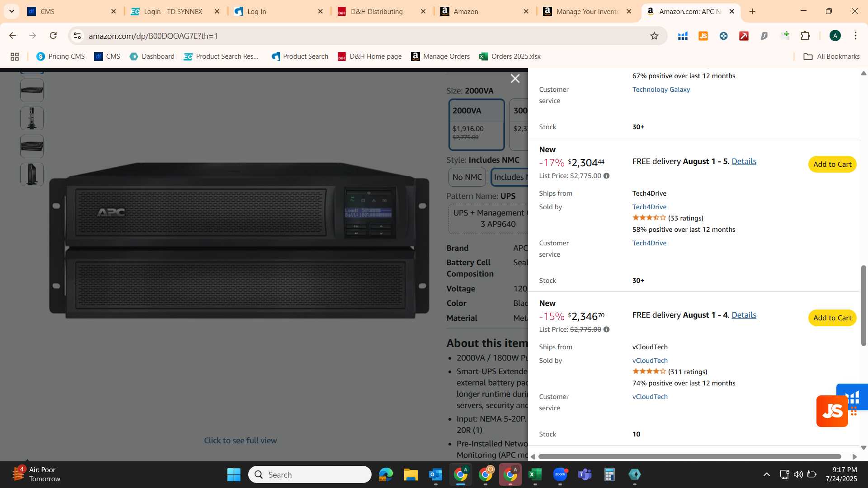This screenshot has height=488, width=868.
Task: Select the No NMC style option
Action: [467, 177]
